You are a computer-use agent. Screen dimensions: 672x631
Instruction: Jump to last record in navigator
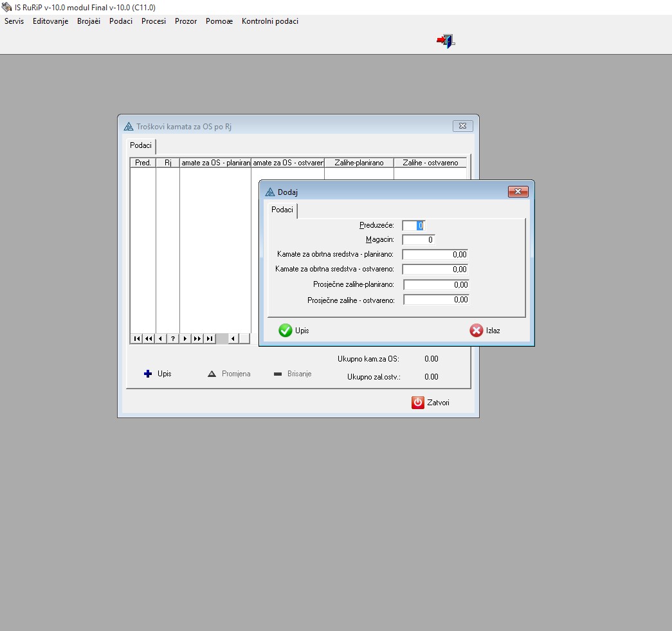(209, 338)
